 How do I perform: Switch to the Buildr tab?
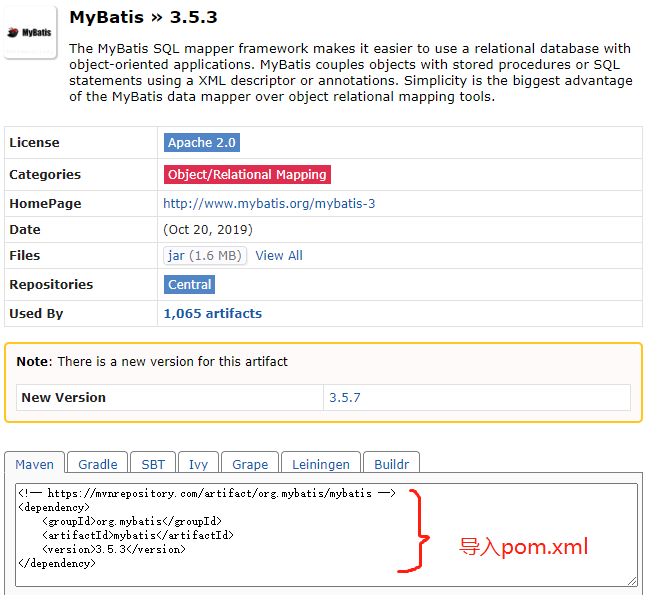click(x=391, y=463)
